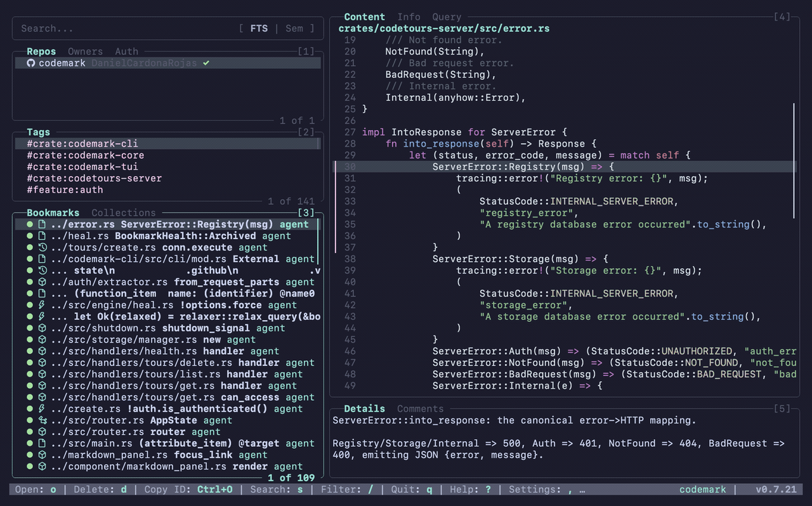Click the tree-structure icon beside AppState
Image resolution: width=812 pixels, height=506 pixels.
[x=42, y=420]
